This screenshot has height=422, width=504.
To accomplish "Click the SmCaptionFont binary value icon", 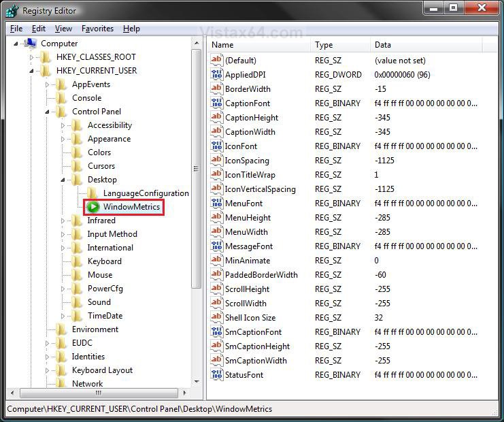I will point(216,331).
